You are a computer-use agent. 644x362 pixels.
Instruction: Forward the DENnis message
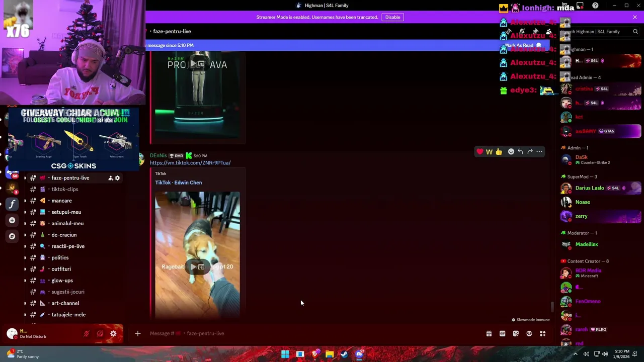coord(530,151)
